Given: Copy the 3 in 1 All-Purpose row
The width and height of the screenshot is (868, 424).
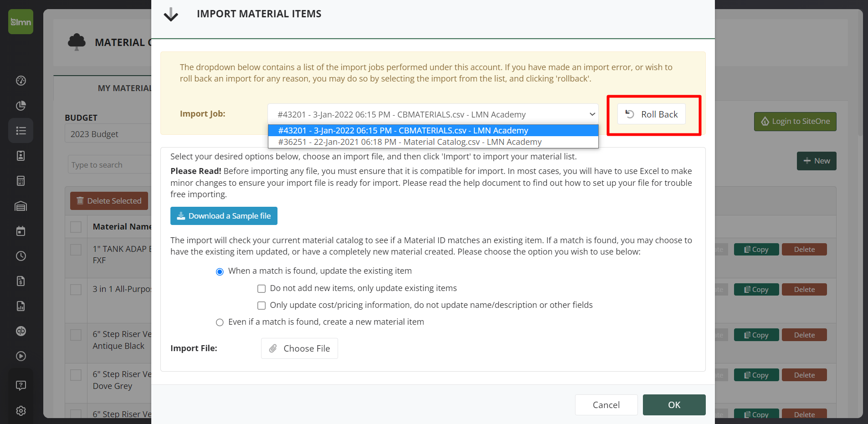Looking at the screenshot, I should pos(756,290).
